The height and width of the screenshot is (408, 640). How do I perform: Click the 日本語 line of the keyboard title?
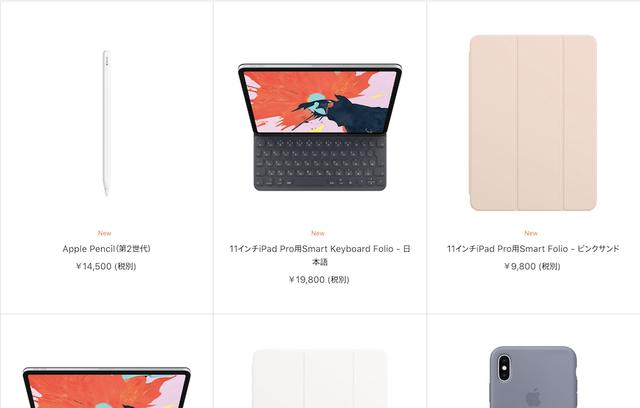[320, 262]
